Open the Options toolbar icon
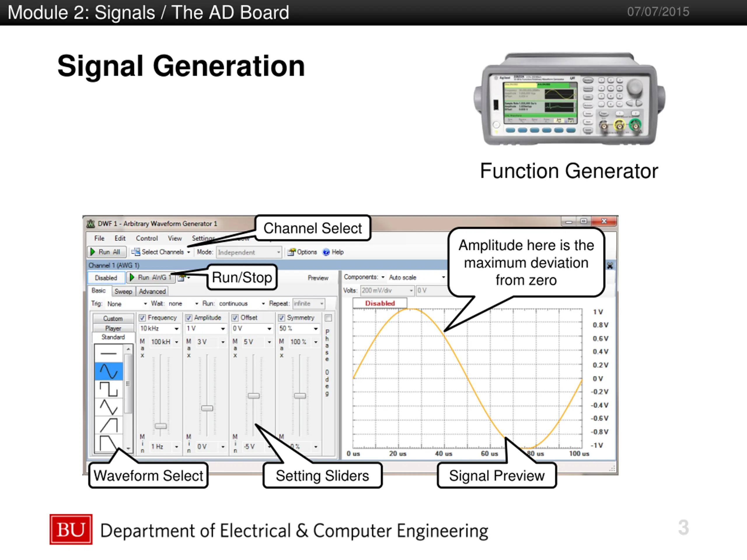The width and height of the screenshot is (747, 560). [x=292, y=252]
